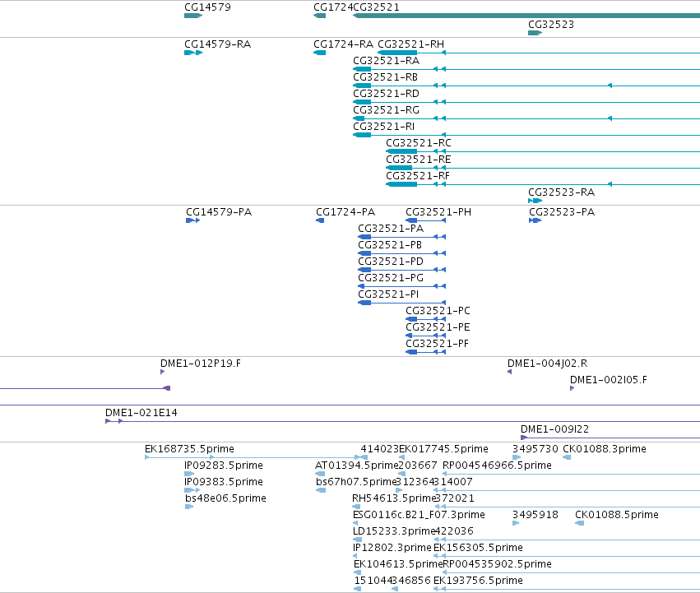Image resolution: width=700 pixels, height=593 pixels.
Task: Open EST RP004535902.5prime
Action: [497, 565]
